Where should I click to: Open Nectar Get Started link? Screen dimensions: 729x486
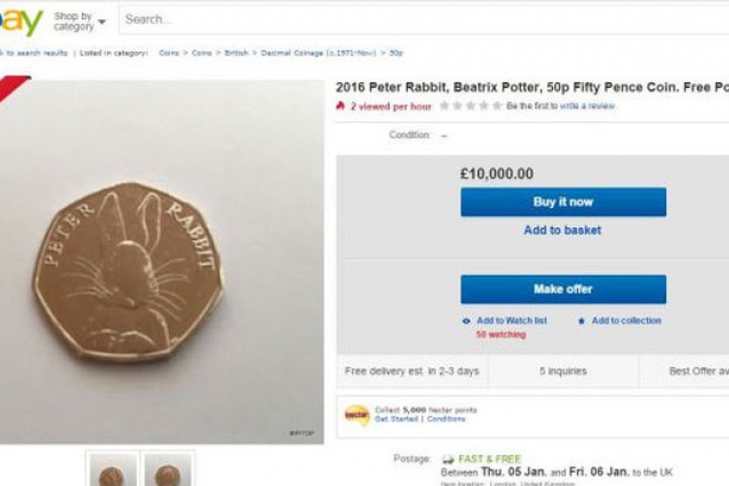[396, 419]
